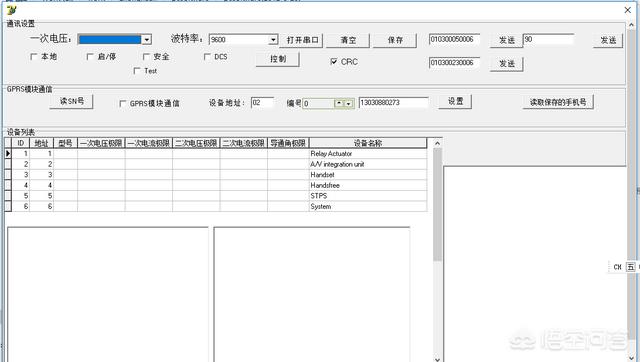Click the 设备名称 column header

(368, 143)
